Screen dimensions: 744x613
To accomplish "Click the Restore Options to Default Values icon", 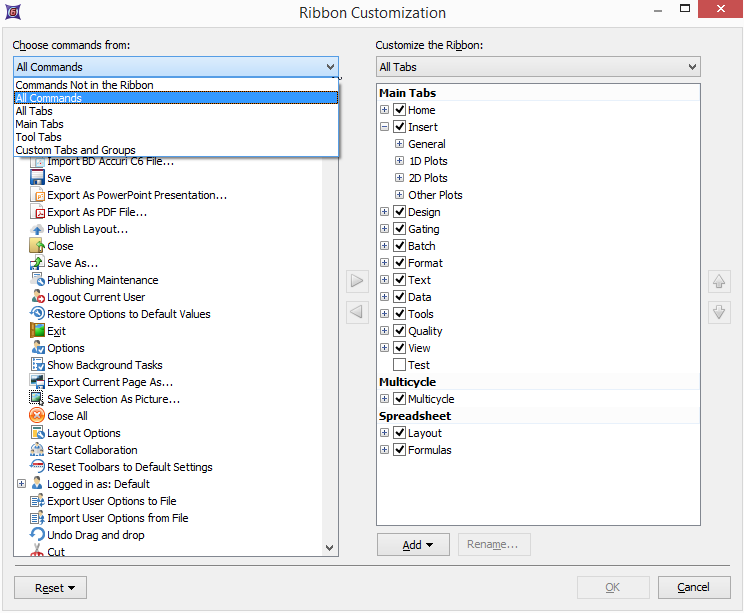I will coord(37,314).
